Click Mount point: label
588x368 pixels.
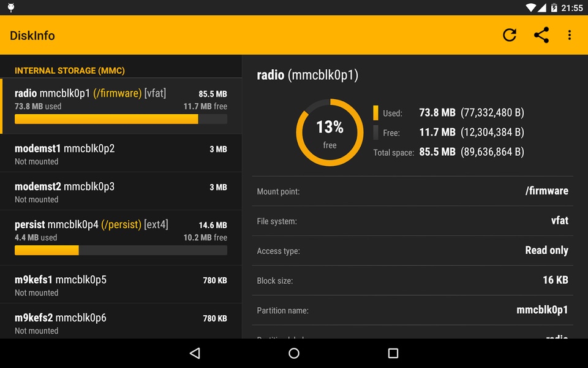[278, 191]
